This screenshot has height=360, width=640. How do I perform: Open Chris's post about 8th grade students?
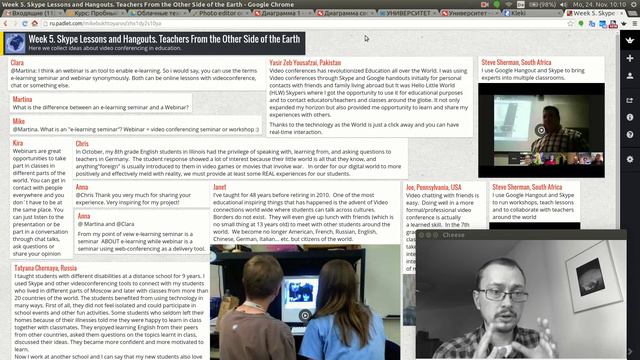(x=240, y=159)
